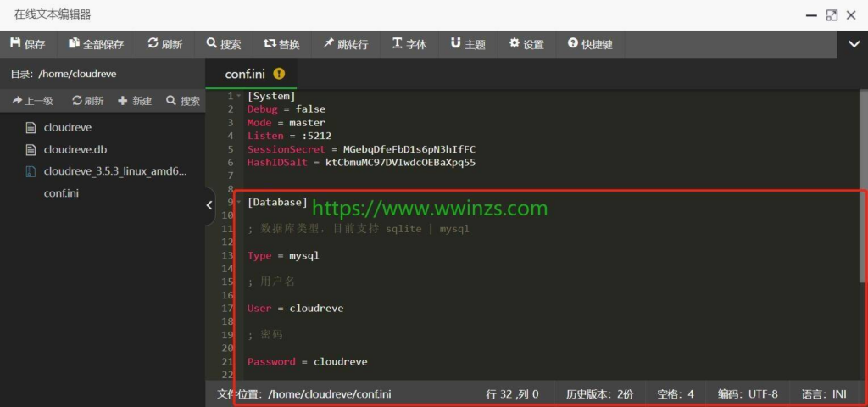Change language mode via 语言: INI
This screenshot has height=407, width=868.
824,394
